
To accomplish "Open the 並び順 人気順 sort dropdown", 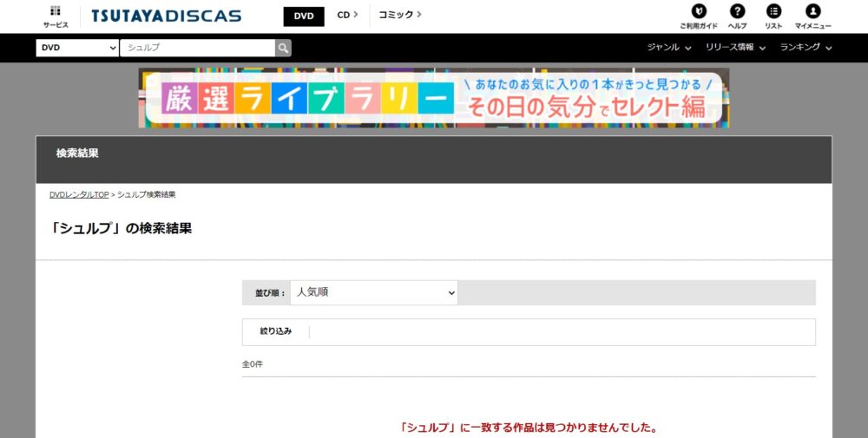I will tap(373, 292).
